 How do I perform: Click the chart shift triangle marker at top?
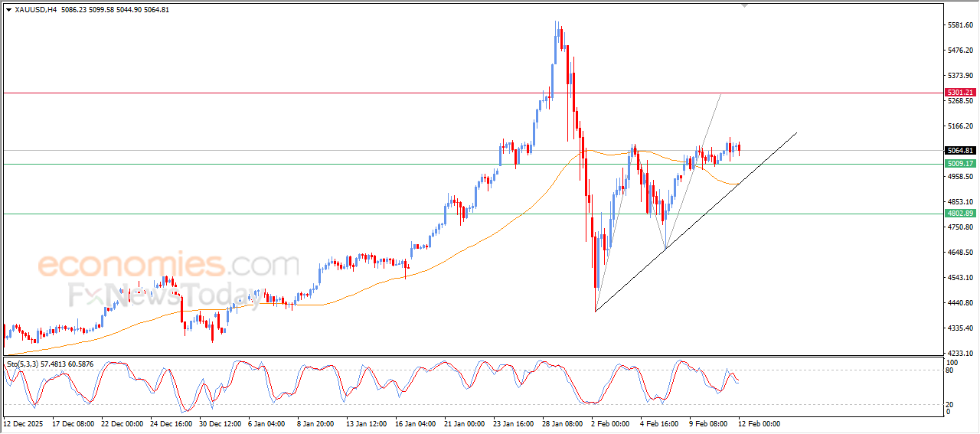pyautogui.click(x=743, y=6)
